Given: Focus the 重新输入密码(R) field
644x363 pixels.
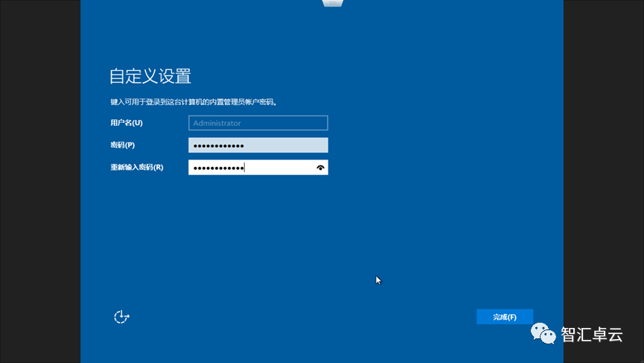Looking at the screenshot, I should [x=258, y=167].
